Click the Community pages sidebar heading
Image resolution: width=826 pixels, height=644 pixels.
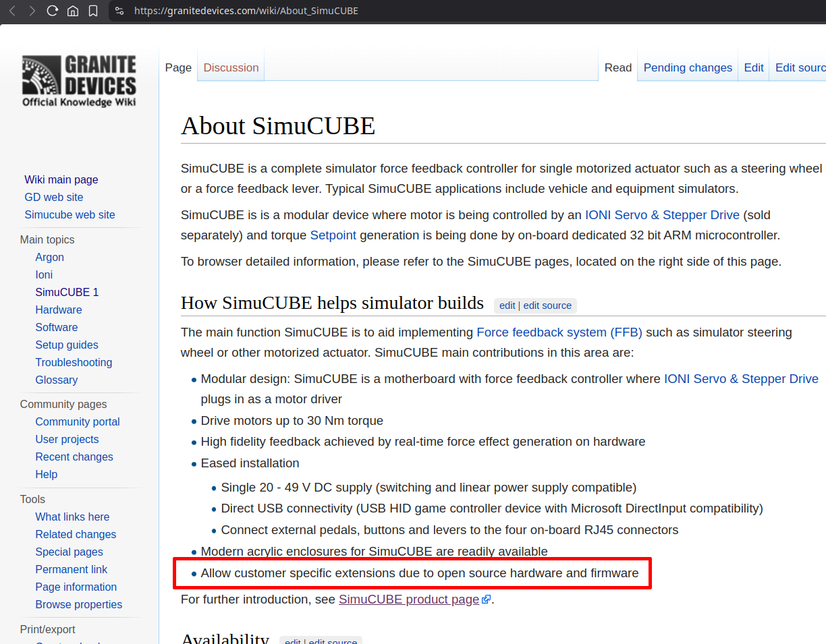point(63,404)
